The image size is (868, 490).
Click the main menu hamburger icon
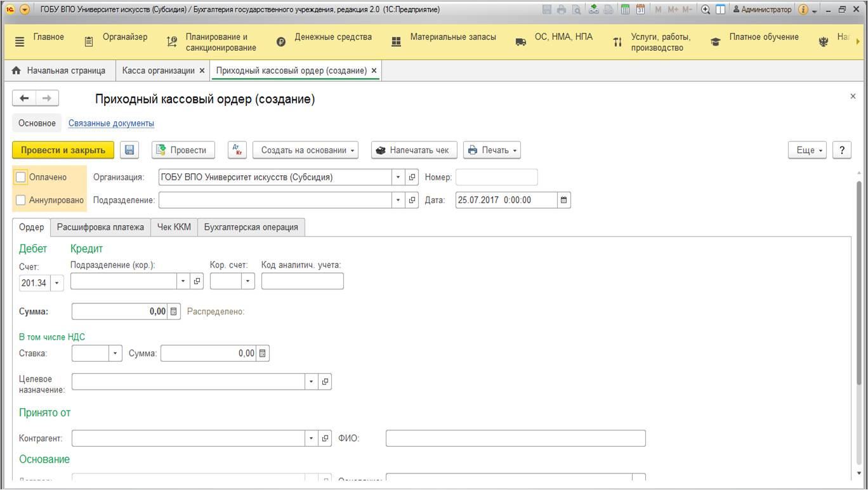[x=19, y=42]
